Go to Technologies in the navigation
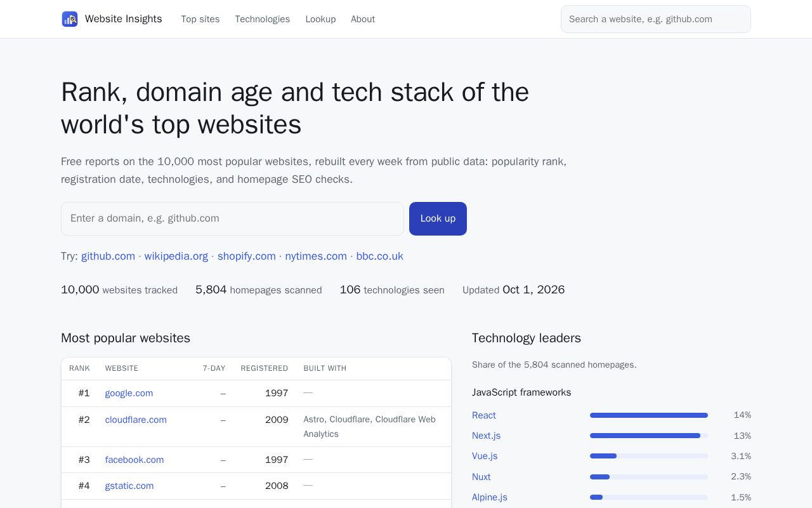The height and width of the screenshot is (508, 812). click(263, 19)
